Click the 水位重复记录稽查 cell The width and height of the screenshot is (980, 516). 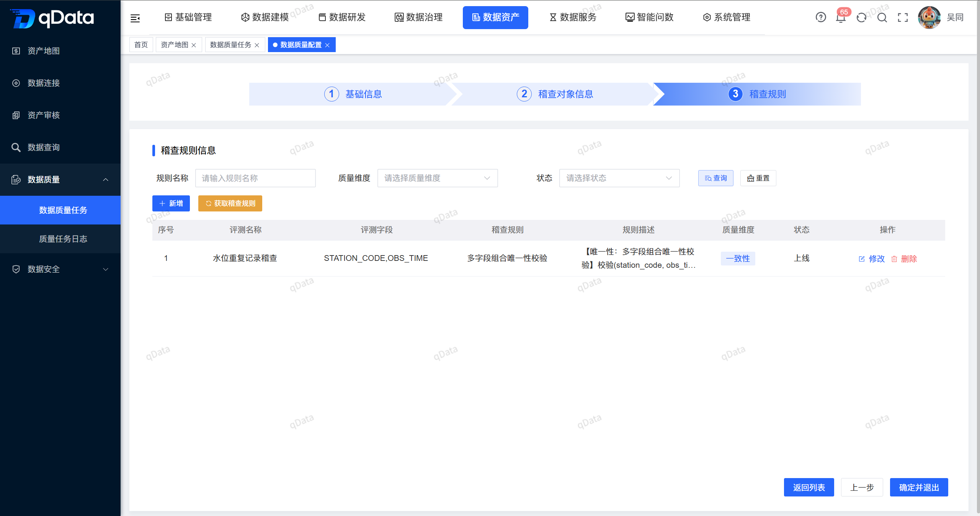point(245,258)
